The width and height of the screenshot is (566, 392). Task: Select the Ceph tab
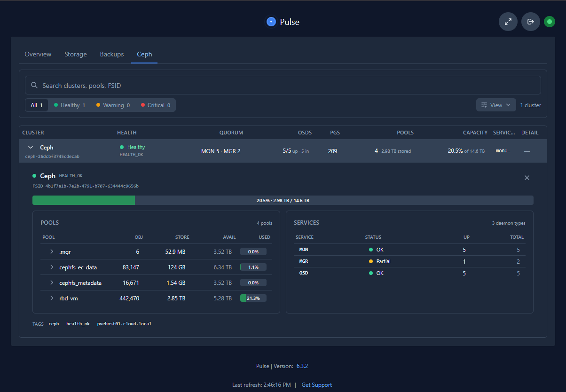click(x=144, y=54)
